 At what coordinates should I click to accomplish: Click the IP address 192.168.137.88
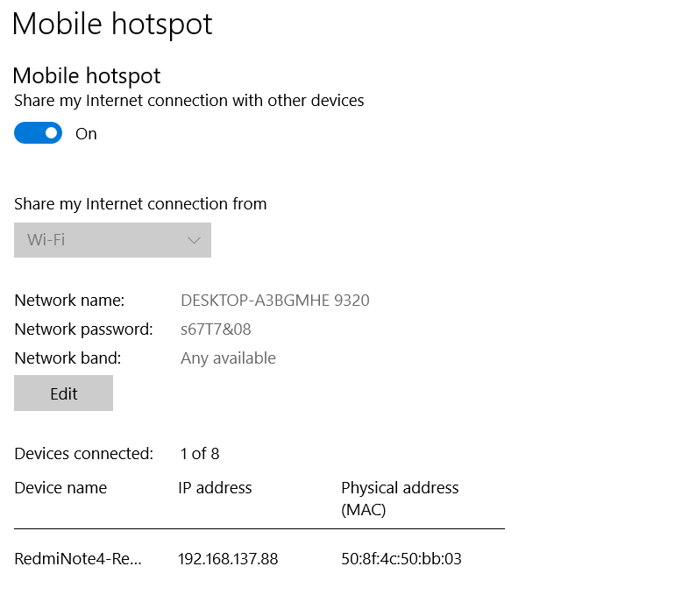point(228,558)
